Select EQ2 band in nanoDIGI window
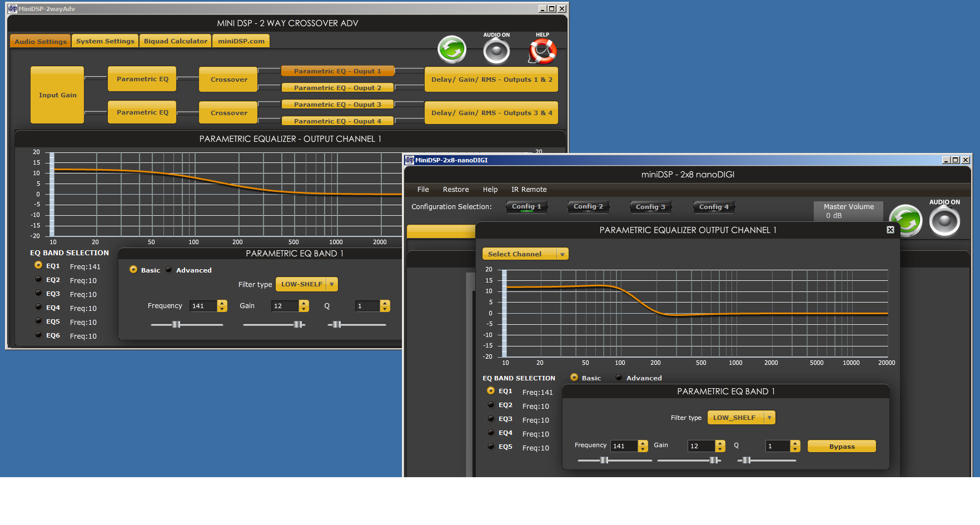 point(491,405)
